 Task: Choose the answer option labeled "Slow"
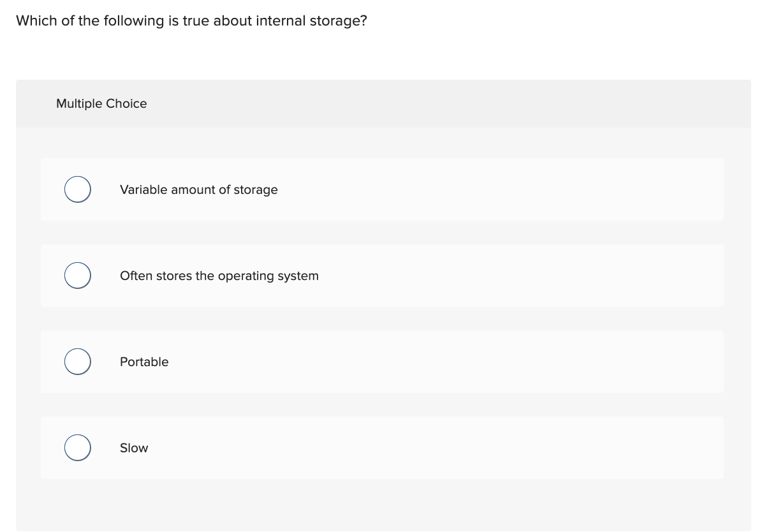[134, 448]
